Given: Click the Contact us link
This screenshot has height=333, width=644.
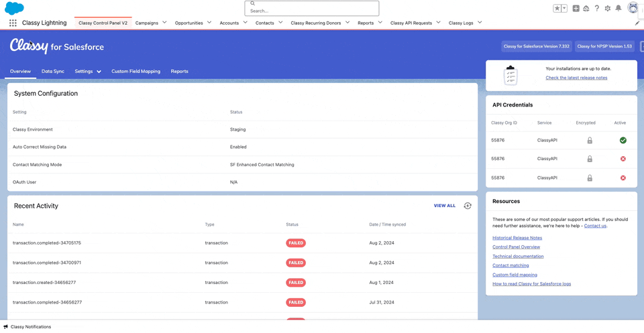Looking at the screenshot, I should pos(595,226).
